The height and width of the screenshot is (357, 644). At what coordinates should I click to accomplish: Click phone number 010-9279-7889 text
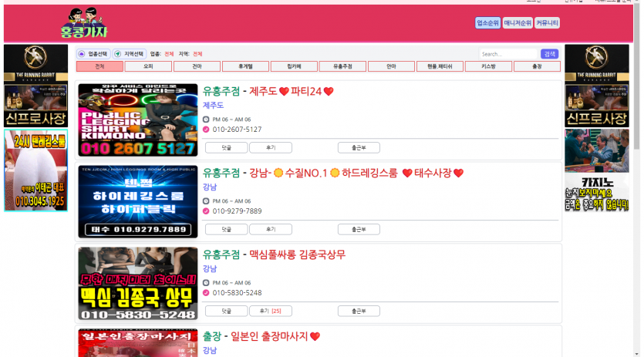point(237,211)
